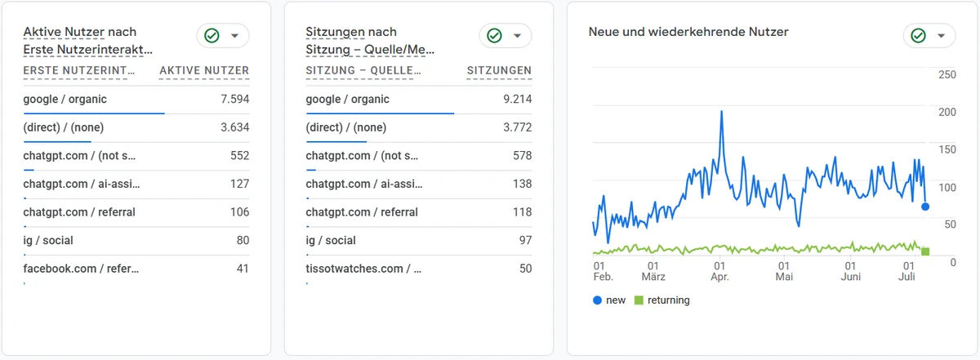Viewport: 980px width, 360px height.
Task: Click ERSTE NUTZERINT... column header
Action: tap(79, 71)
